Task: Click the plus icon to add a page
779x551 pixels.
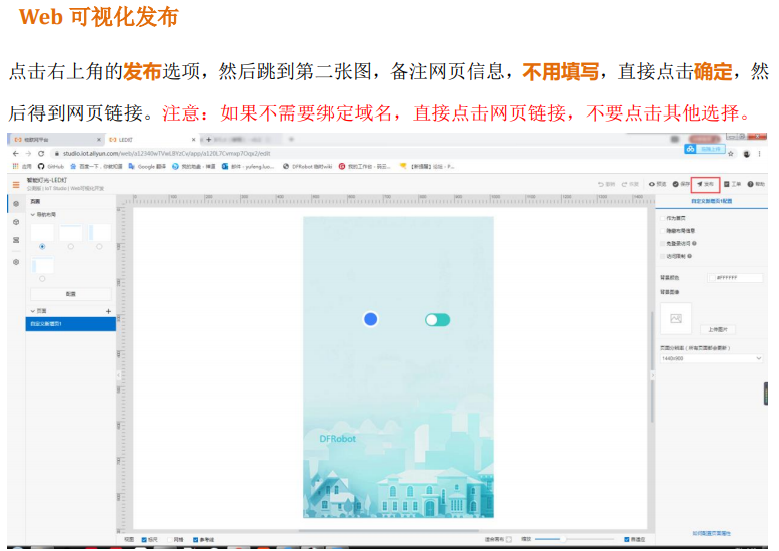Action: 109,312
